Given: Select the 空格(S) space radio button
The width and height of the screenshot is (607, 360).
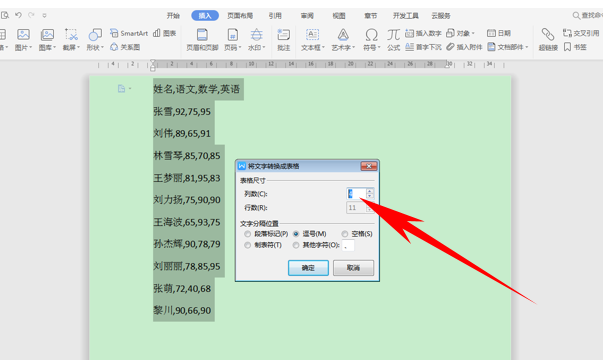Looking at the screenshot, I should [x=345, y=234].
